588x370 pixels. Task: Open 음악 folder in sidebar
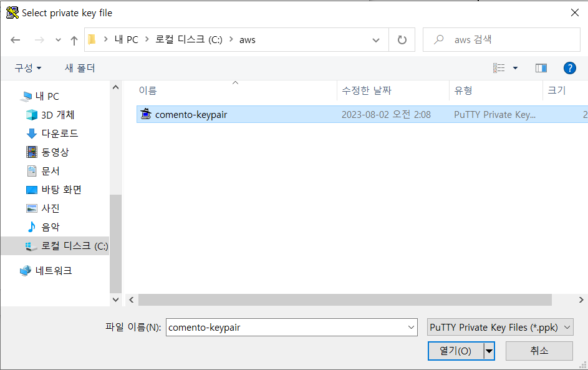(51, 227)
